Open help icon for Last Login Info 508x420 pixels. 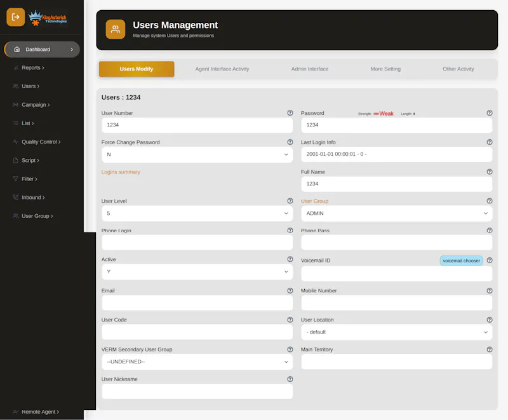coord(490,142)
